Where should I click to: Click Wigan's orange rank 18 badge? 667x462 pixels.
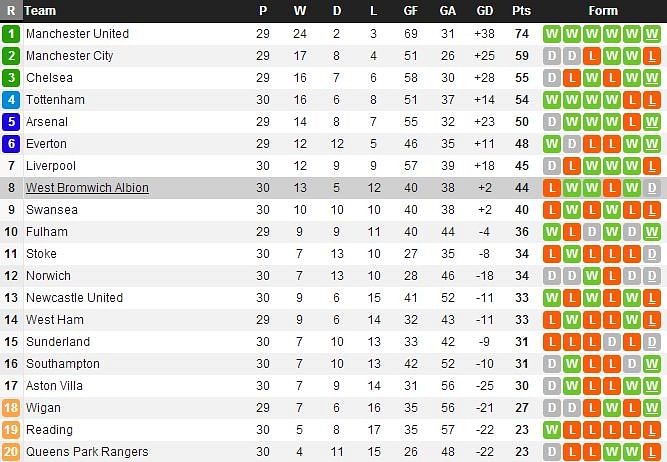pyautogui.click(x=11, y=408)
